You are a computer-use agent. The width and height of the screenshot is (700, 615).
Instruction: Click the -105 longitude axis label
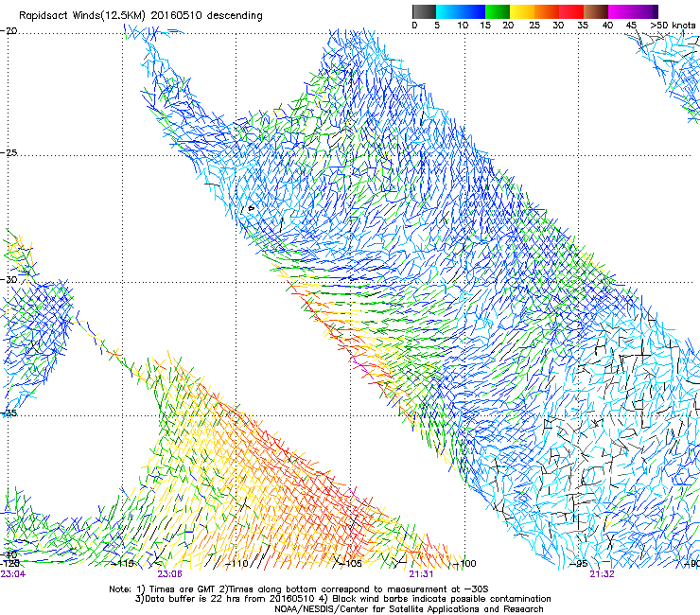coord(350,563)
